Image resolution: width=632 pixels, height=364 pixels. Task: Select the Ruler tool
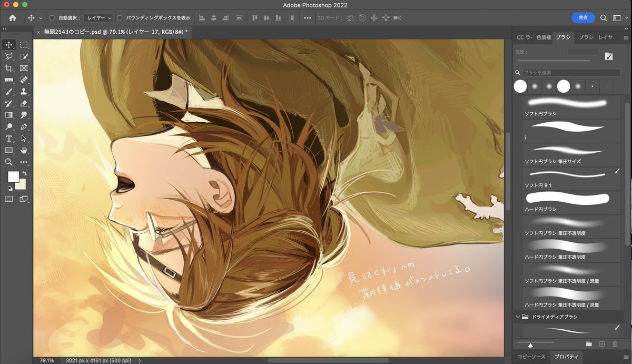click(x=9, y=80)
